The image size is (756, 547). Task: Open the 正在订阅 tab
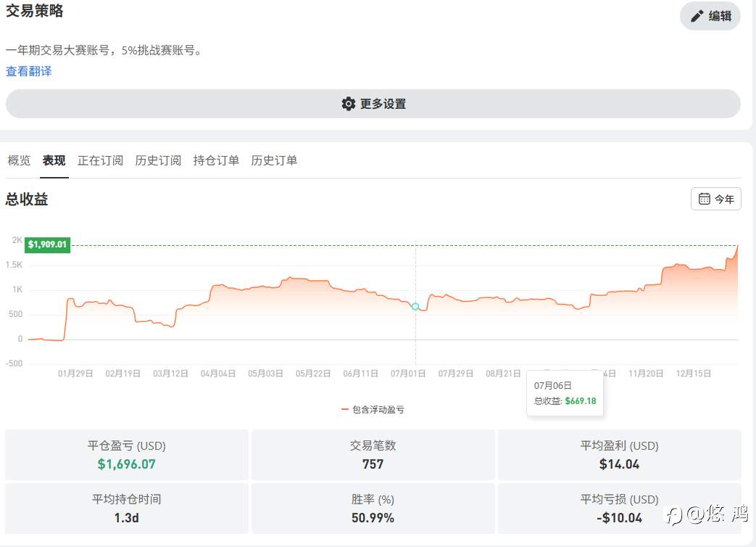coord(101,160)
